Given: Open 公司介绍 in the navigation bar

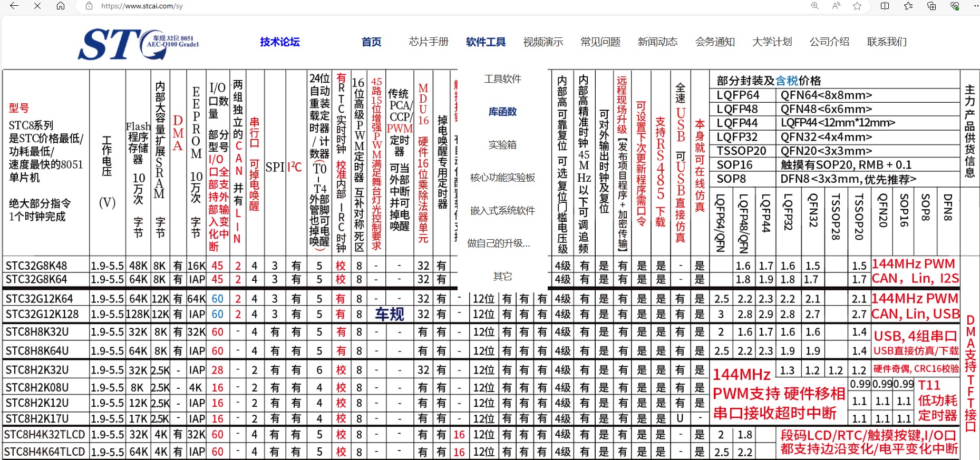Looking at the screenshot, I should pos(830,42).
